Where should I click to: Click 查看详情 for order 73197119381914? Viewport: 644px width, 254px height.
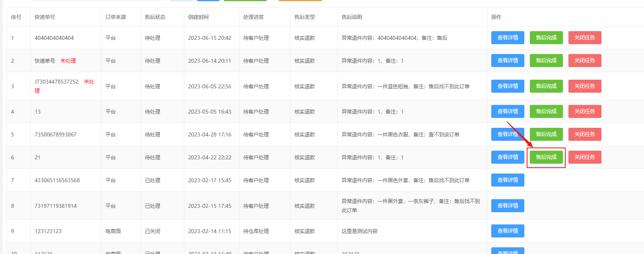pyautogui.click(x=507, y=206)
